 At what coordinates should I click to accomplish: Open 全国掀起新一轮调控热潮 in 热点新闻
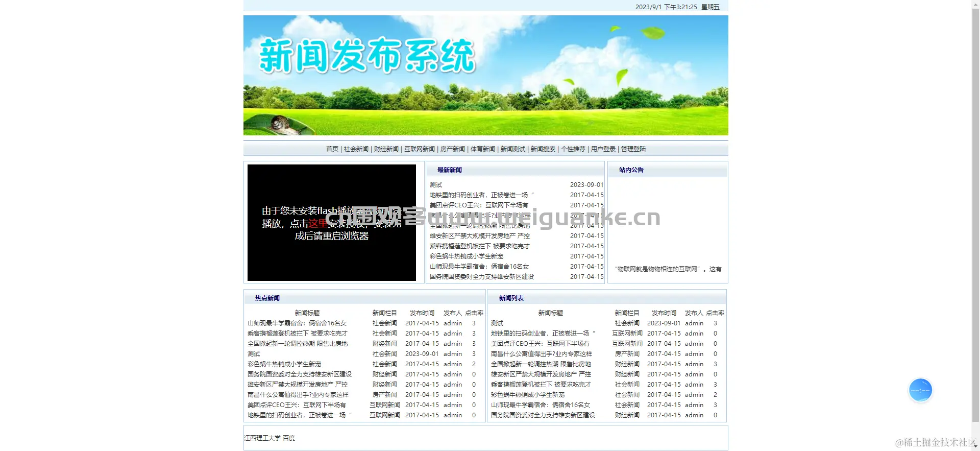point(298,344)
